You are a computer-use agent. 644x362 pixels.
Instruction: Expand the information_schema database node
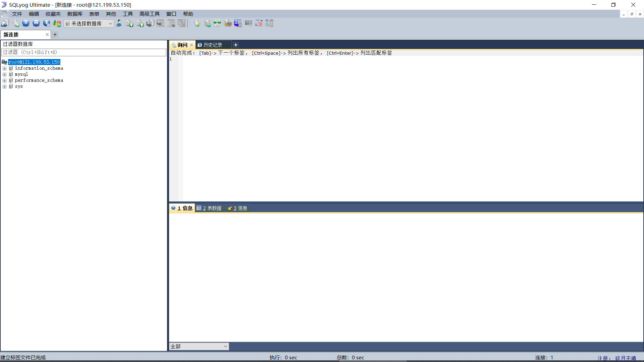click(5, 68)
